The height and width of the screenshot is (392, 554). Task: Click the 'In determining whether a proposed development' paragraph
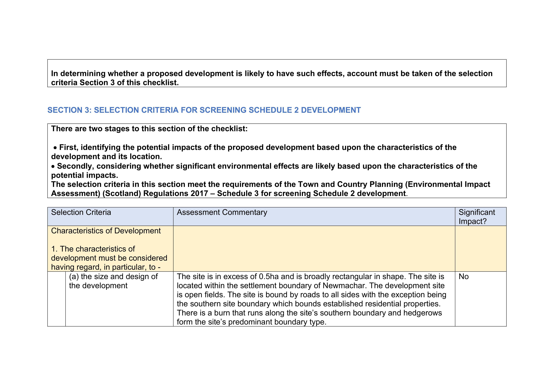[272, 78]
